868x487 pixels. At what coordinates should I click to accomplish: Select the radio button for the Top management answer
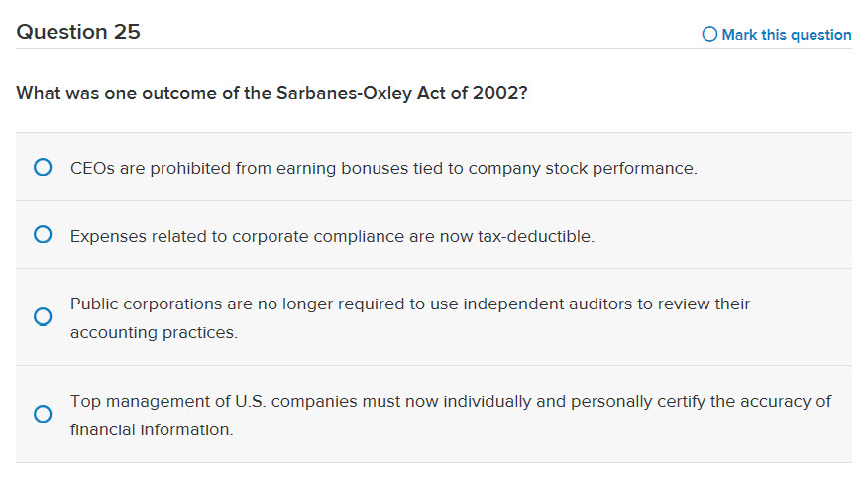click(x=43, y=415)
